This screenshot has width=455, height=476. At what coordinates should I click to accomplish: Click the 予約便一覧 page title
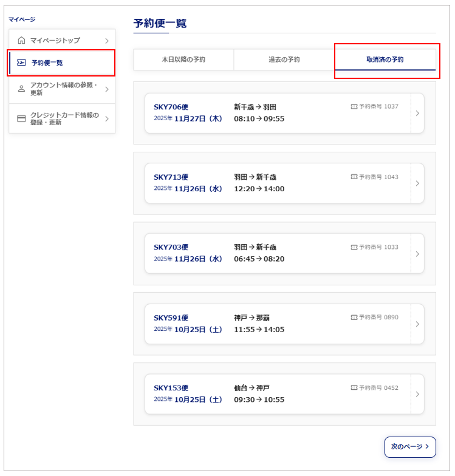[x=160, y=23]
